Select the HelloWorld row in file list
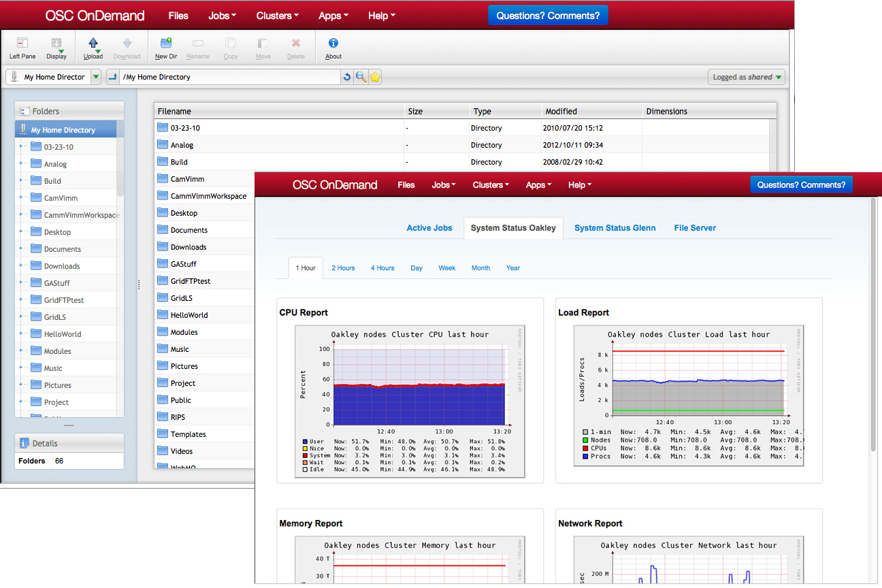Viewport: 882px width, 588px height. click(205, 315)
